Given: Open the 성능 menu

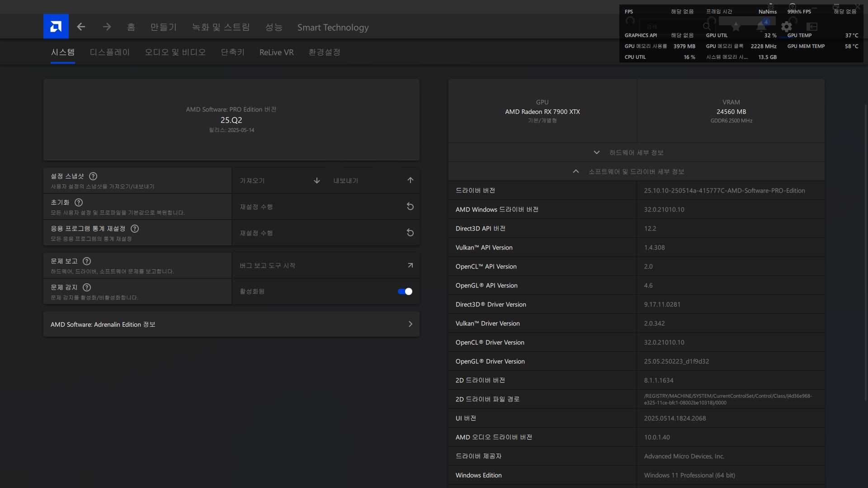Looking at the screenshot, I should point(274,27).
